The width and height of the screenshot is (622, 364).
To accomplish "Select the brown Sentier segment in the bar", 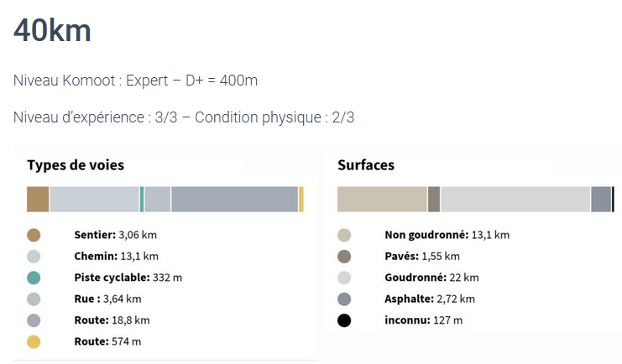I will (x=38, y=199).
